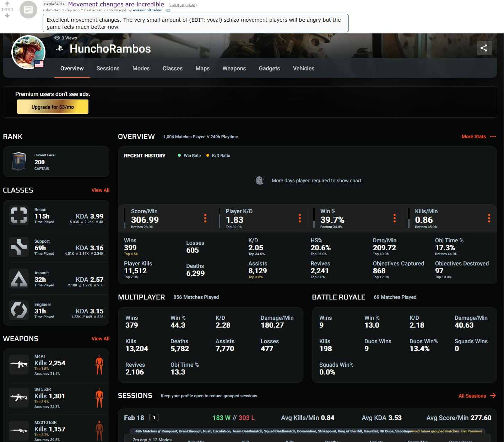
Task: Select the Recon class icon
Action: pos(19,215)
